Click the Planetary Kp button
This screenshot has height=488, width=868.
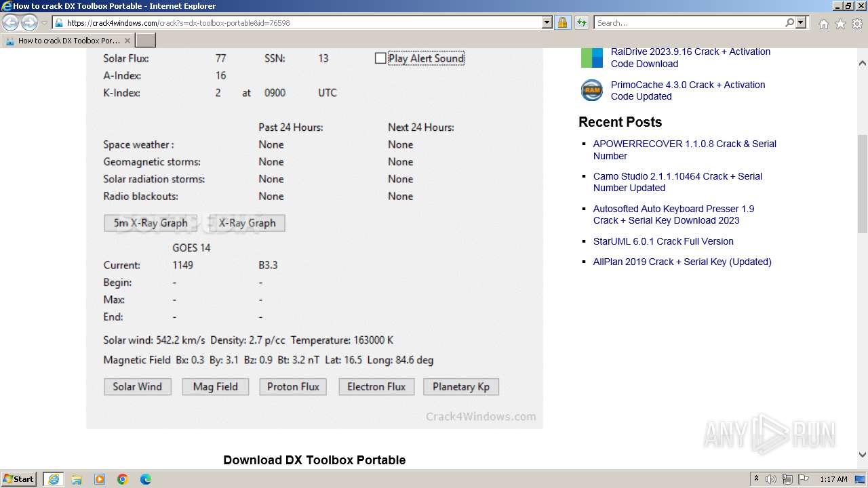[x=461, y=387]
